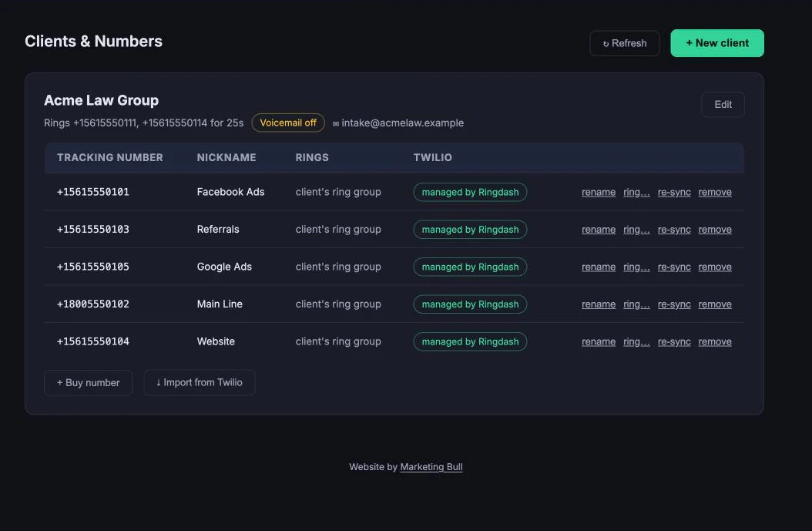Create a new client
Viewport: 812px width, 531px height.
coord(716,43)
